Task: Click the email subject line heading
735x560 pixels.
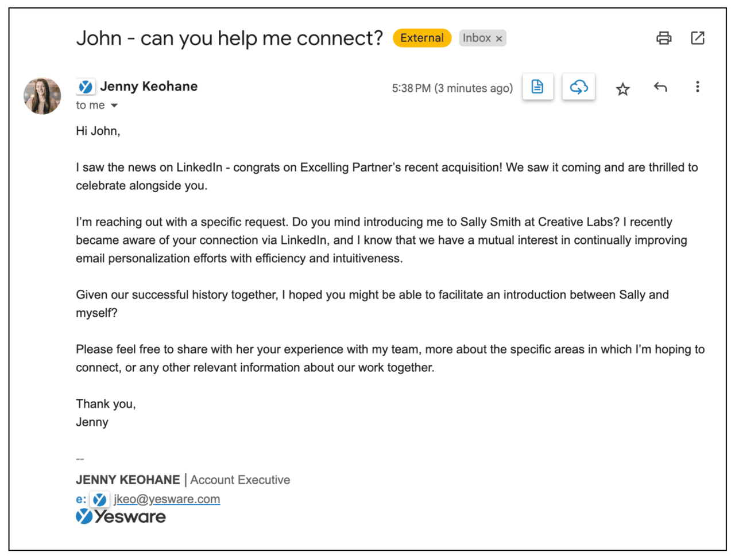Action: coord(229,38)
